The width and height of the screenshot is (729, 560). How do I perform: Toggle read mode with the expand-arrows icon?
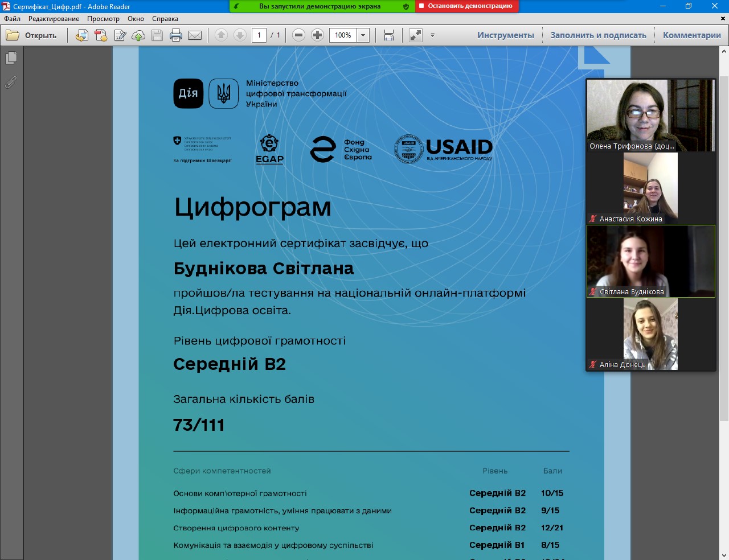(416, 35)
